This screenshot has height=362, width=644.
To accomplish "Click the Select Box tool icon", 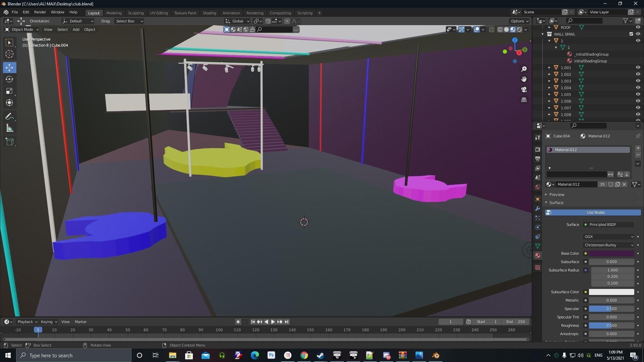I will 9,42.
